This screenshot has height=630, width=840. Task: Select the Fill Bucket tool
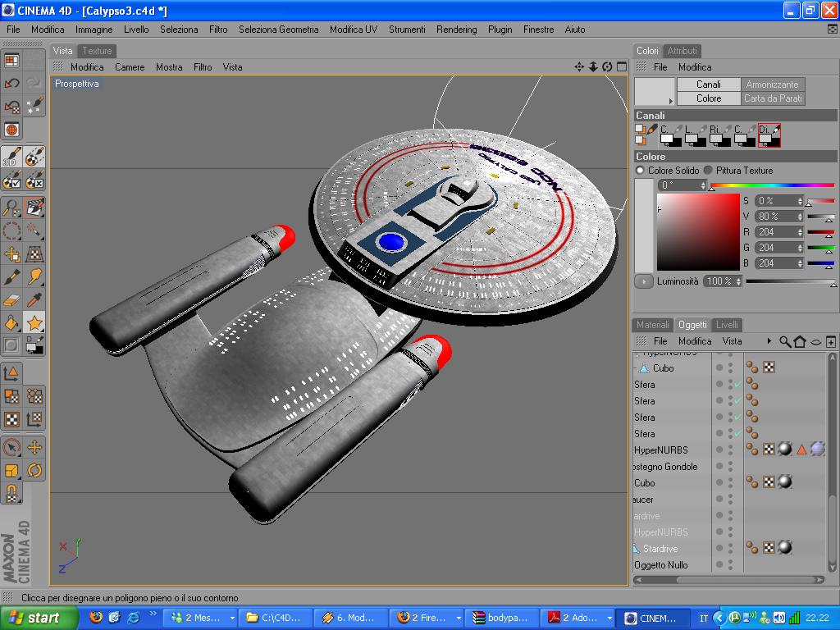[11, 322]
